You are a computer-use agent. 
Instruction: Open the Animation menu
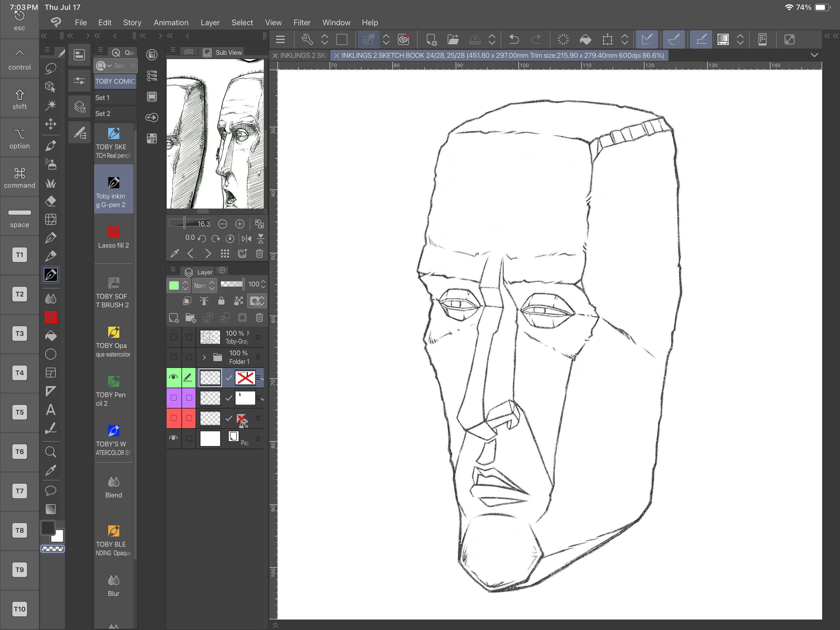[x=171, y=23]
